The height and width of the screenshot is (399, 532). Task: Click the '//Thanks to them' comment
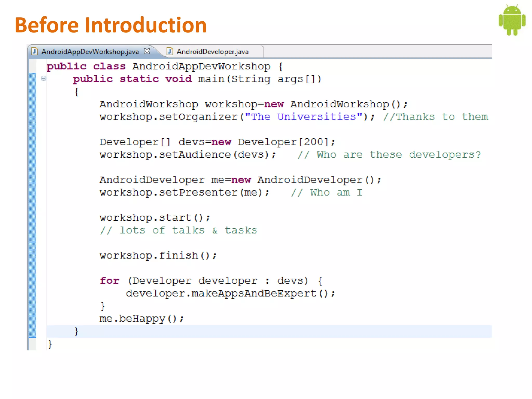(x=435, y=117)
